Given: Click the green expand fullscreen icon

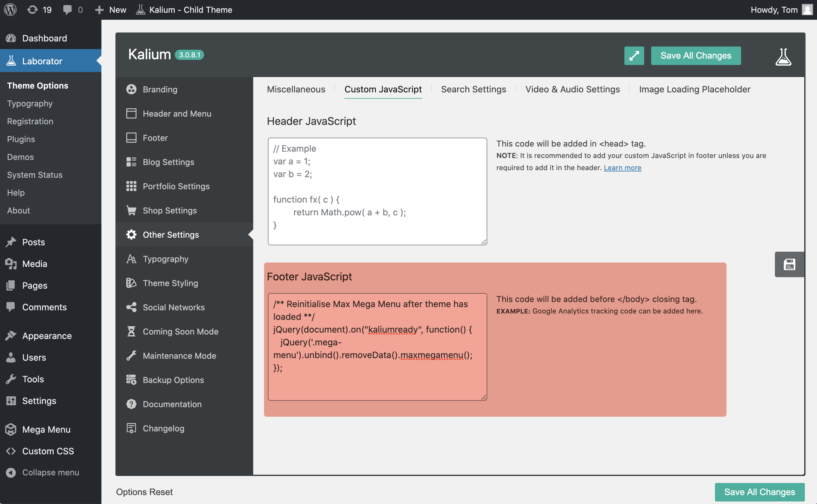Looking at the screenshot, I should click(x=634, y=56).
